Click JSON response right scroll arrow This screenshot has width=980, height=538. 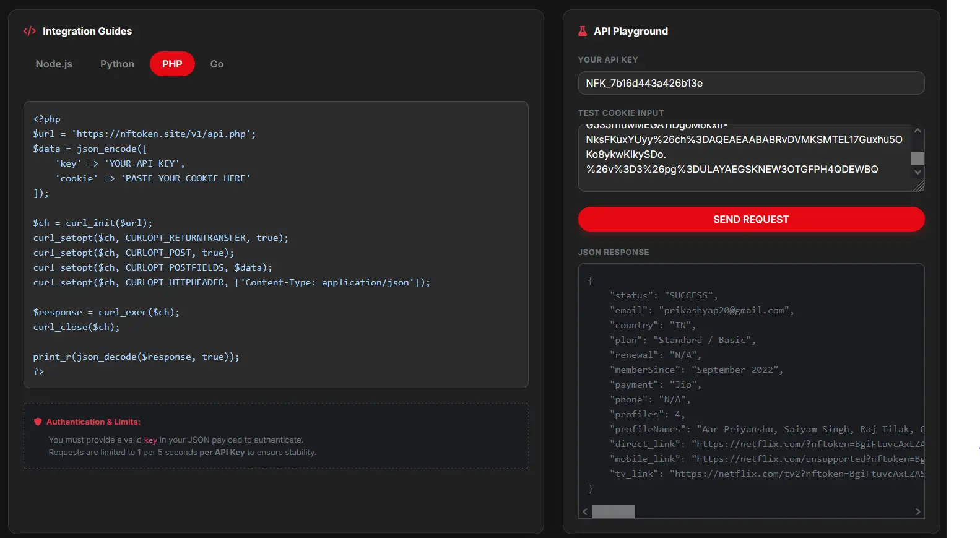(918, 511)
